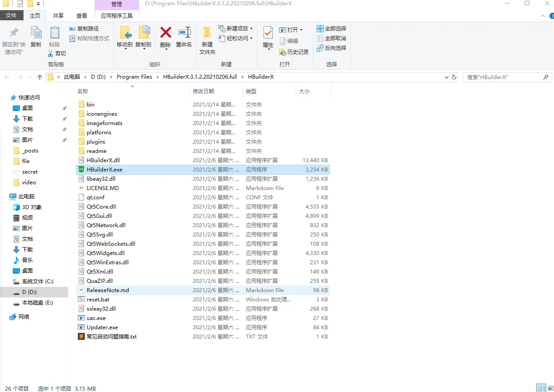Click Select none (全部取消)
The width and height of the screenshot is (554, 392).
coord(331,38)
